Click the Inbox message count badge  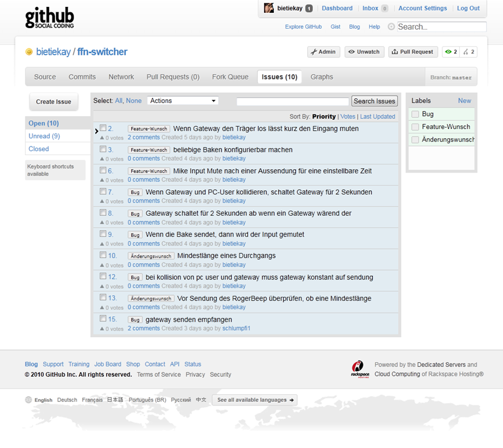click(384, 9)
